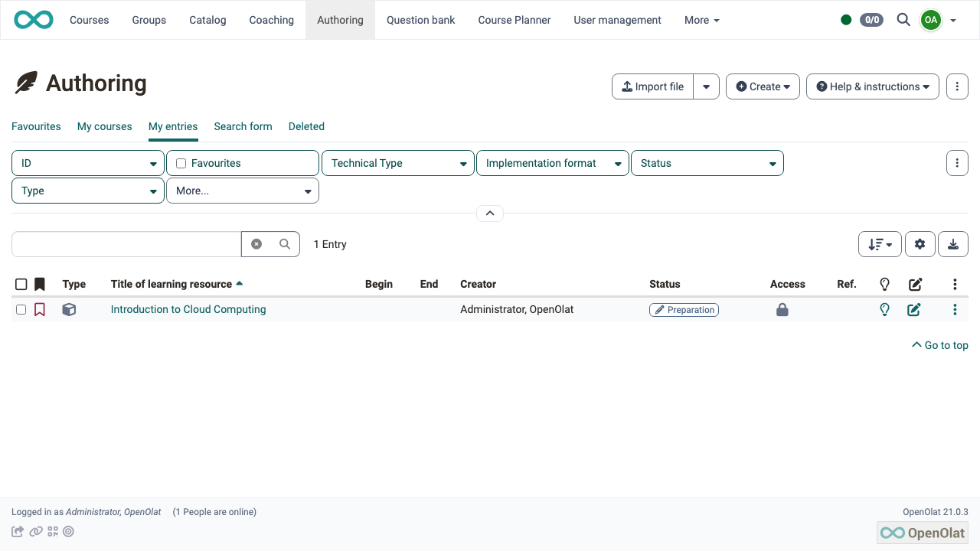The height and width of the screenshot is (551, 980).
Task: Open Introduction to Cloud Computing course link
Action: point(188,309)
